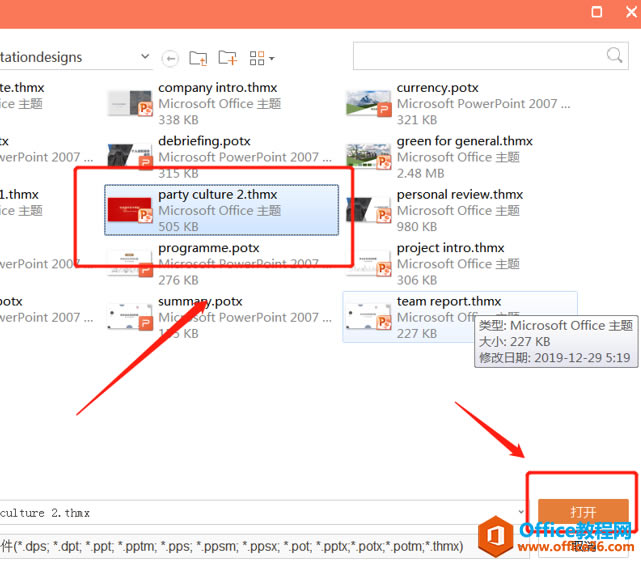Click the back navigation arrow icon
Screen dimensions: 641x564
click(x=170, y=59)
